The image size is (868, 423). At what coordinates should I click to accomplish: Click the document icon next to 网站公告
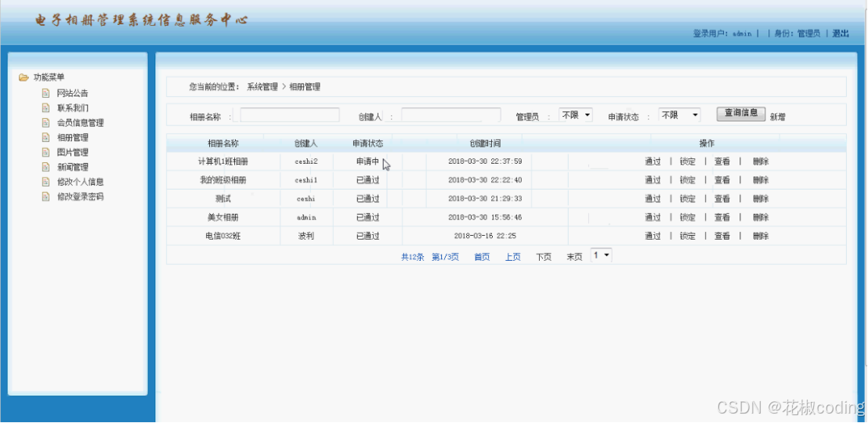coord(46,93)
